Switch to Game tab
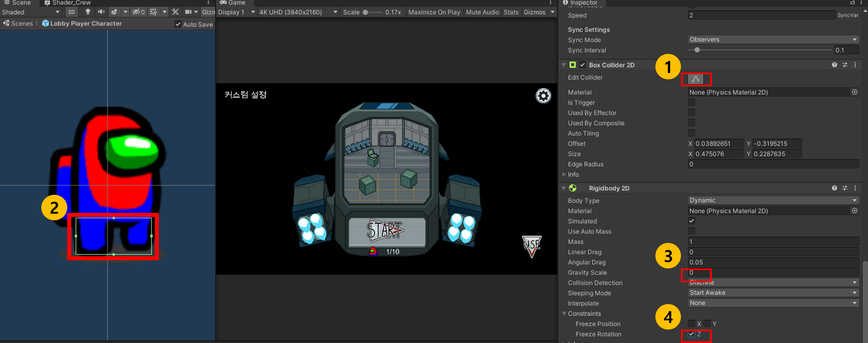The width and height of the screenshot is (868, 343). click(233, 3)
